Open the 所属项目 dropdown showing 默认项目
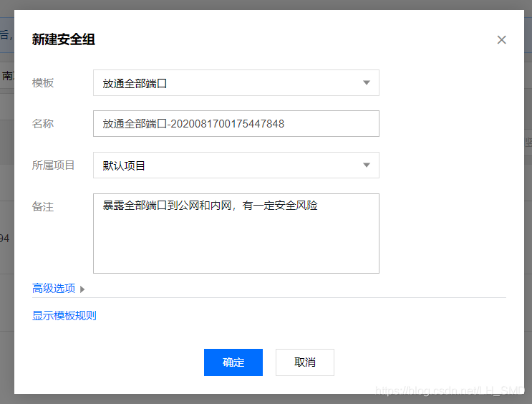 tap(236, 165)
